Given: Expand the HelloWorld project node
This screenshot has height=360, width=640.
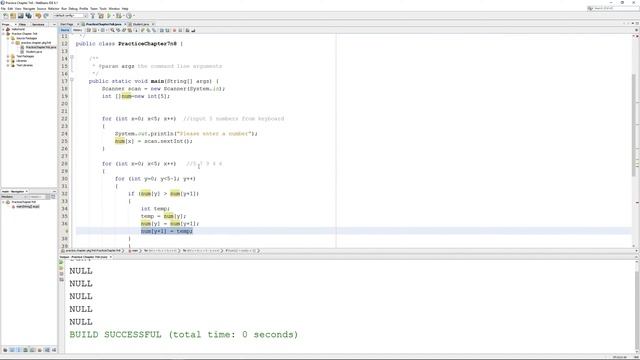Looking at the screenshot, I should click(3, 29).
